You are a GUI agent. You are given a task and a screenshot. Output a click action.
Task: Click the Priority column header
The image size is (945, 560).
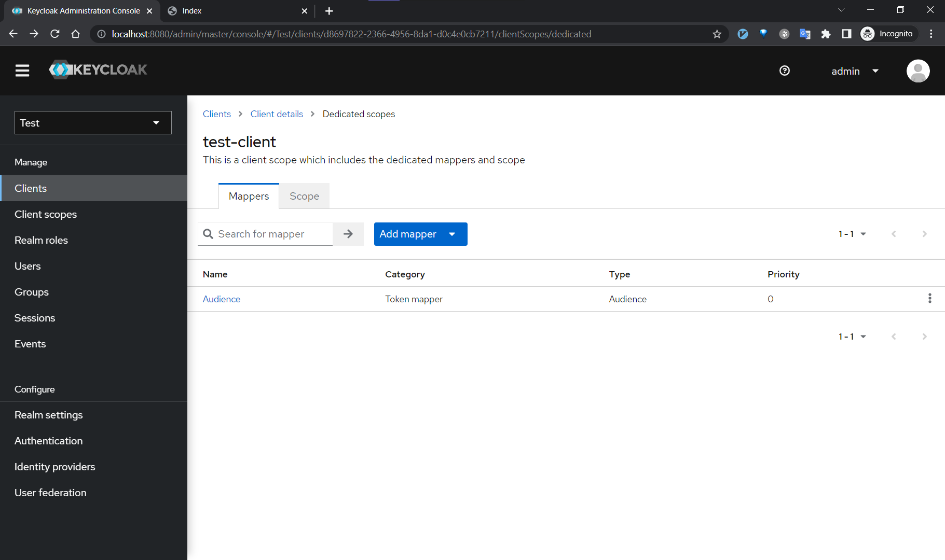[784, 274]
